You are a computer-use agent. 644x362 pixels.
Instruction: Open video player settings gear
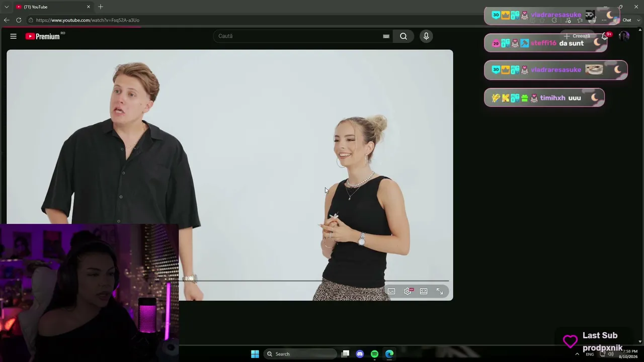coord(408,291)
